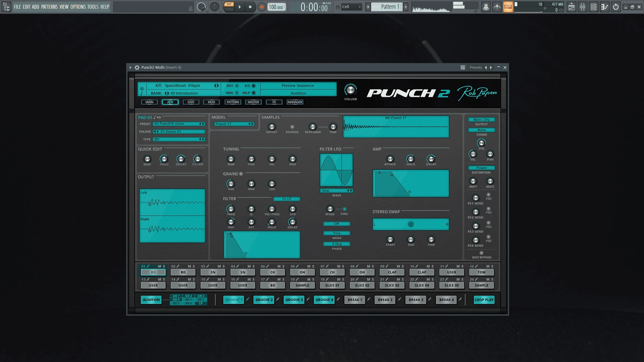Mute pad 02 with its M button
This screenshot has width=644, height=362.
[189, 266]
